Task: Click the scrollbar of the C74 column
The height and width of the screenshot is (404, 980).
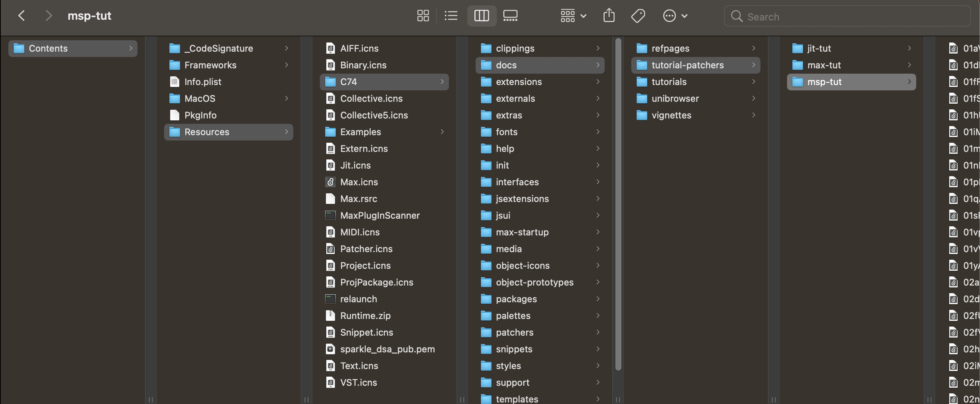Action: pos(618,204)
